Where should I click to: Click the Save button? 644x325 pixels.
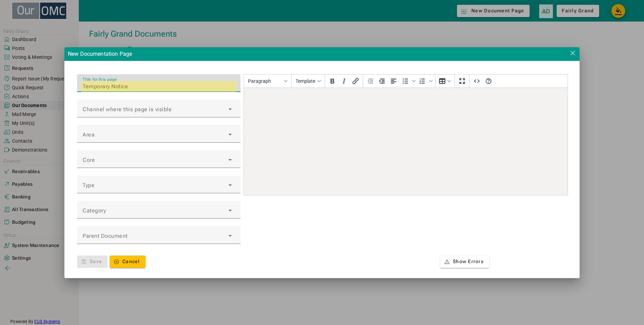click(x=92, y=262)
